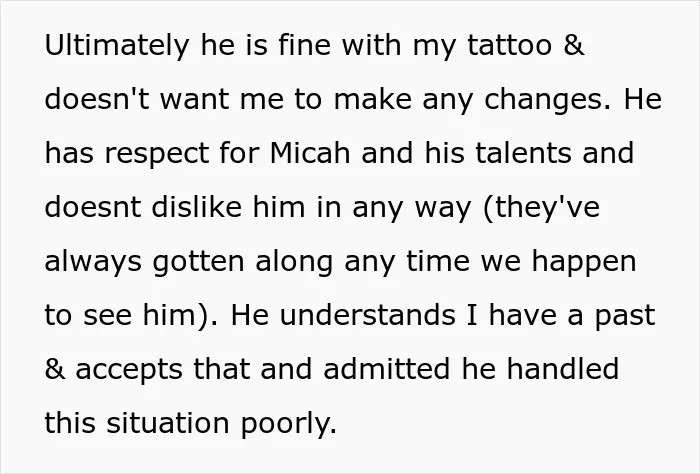Click the word "happen"
The width and height of the screenshot is (700, 474).
click(584, 262)
